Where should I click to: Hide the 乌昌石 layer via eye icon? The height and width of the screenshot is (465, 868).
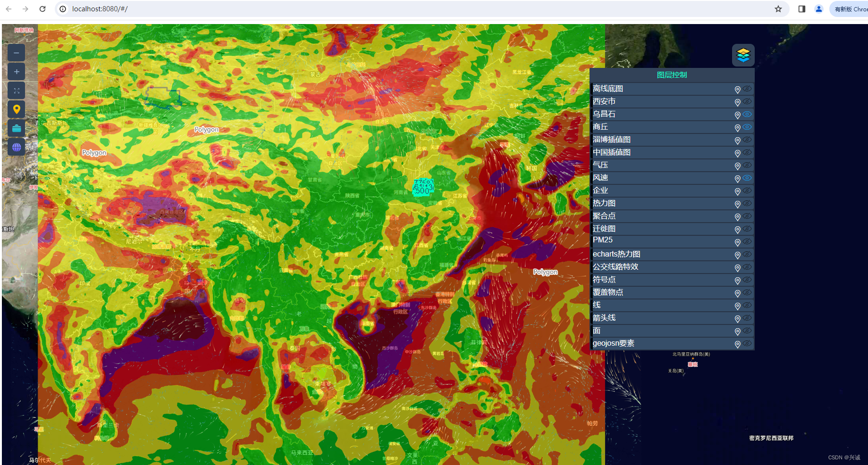point(747,114)
